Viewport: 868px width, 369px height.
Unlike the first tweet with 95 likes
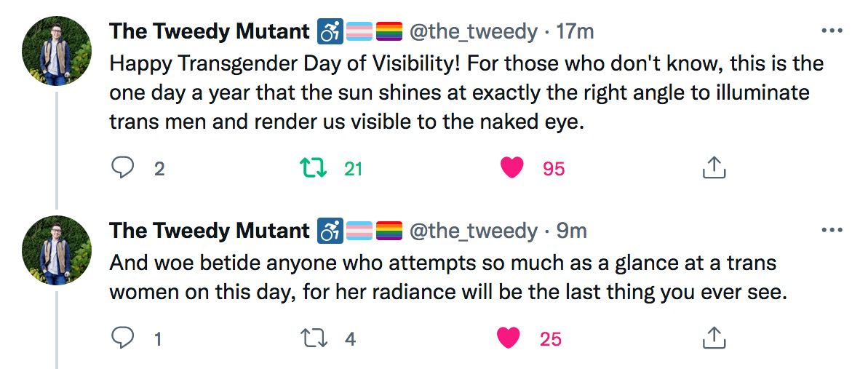coord(512,167)
